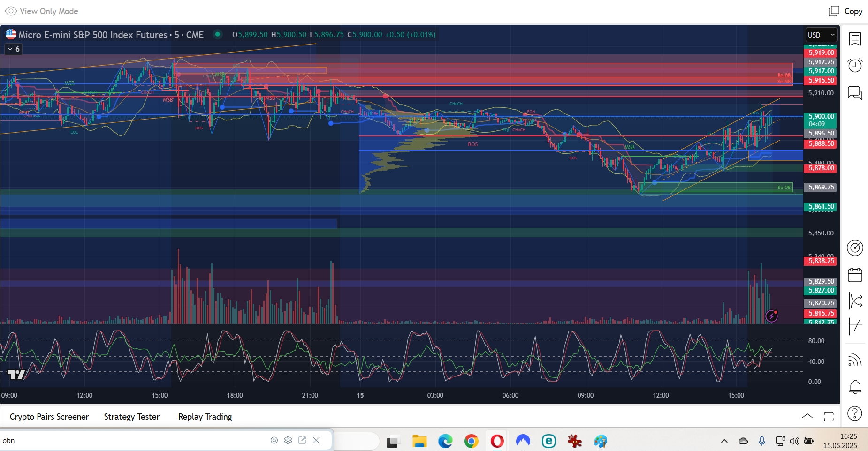Open the Strategy Tester tab
Image resolution: width=868 pixels, height=451 pixels.
(132, 416)
